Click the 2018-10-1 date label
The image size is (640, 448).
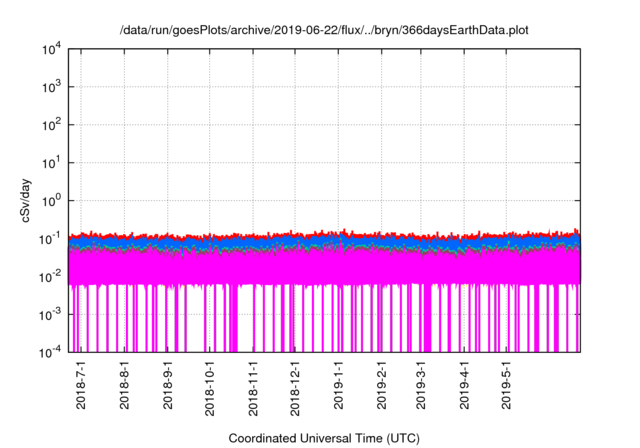(209, 388)
